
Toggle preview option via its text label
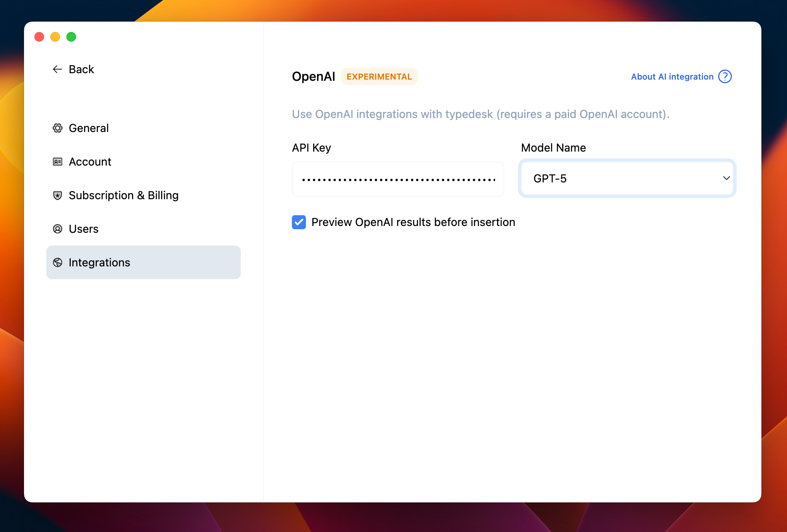click(x=413, y=222)
